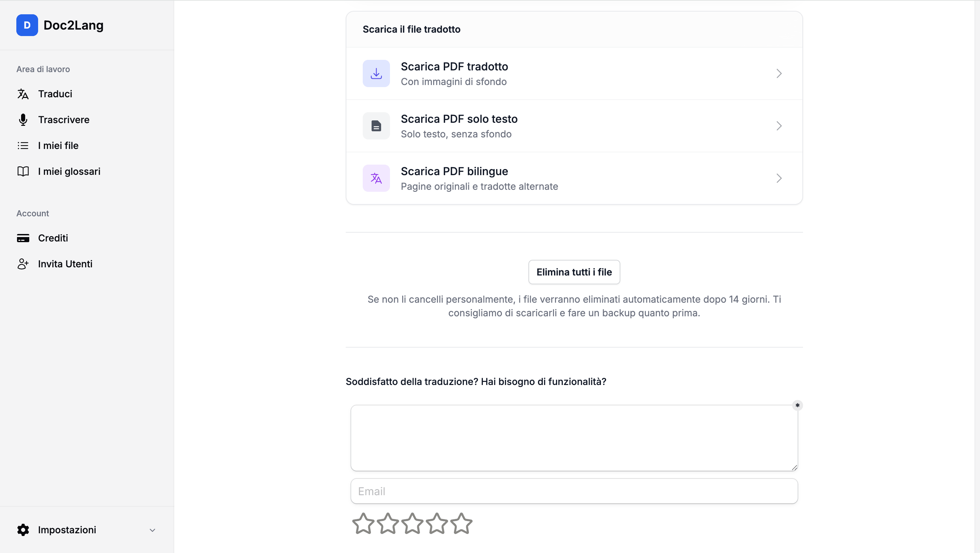Click the 14-day auto-delete notice text
Viewport: 980px width, 553px height.
(574, 306)
